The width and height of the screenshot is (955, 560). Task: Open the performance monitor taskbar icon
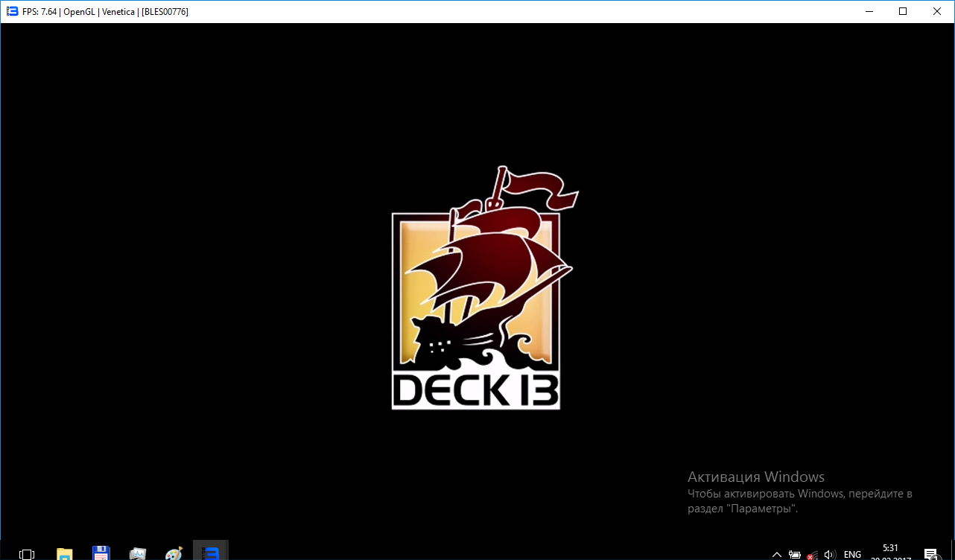tap(138, 554)
